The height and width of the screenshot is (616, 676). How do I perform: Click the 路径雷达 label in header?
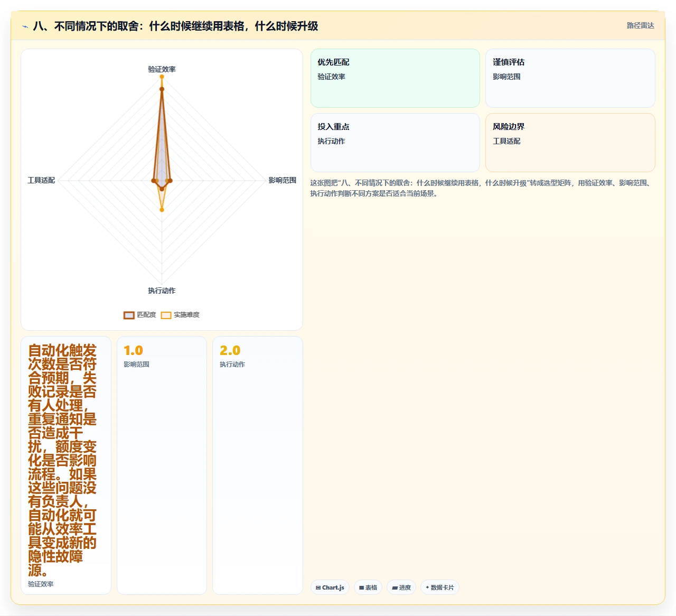point(640,25)
